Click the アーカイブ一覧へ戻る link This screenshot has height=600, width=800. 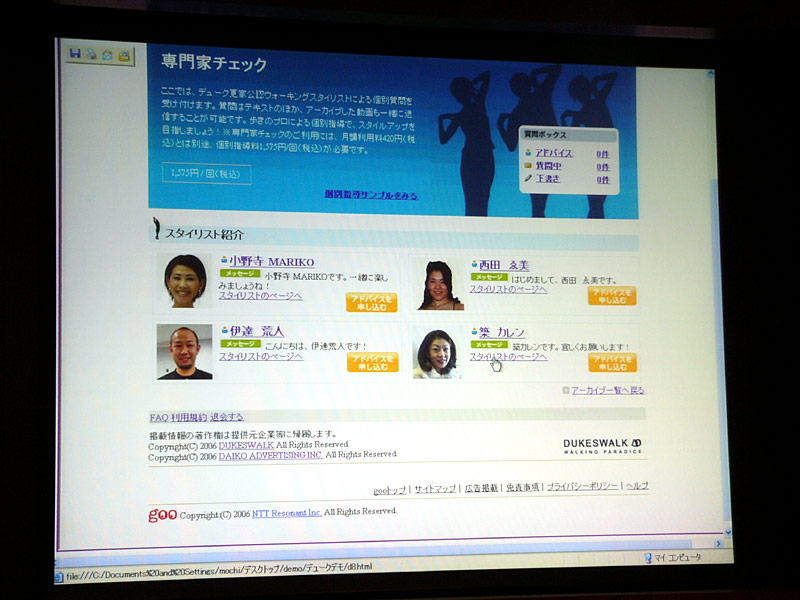click(608, 390)
